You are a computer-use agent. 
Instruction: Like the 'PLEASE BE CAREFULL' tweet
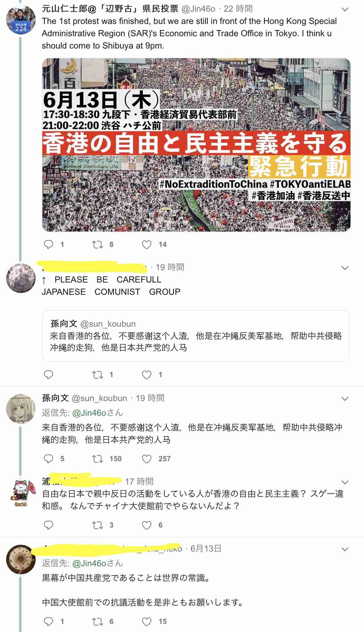[x=147, y=375]
